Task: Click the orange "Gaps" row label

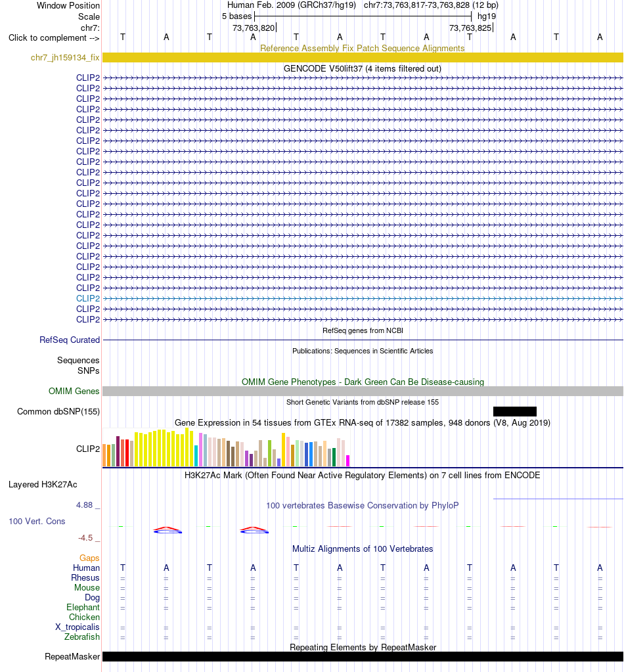Action: [x=89, y=558]
